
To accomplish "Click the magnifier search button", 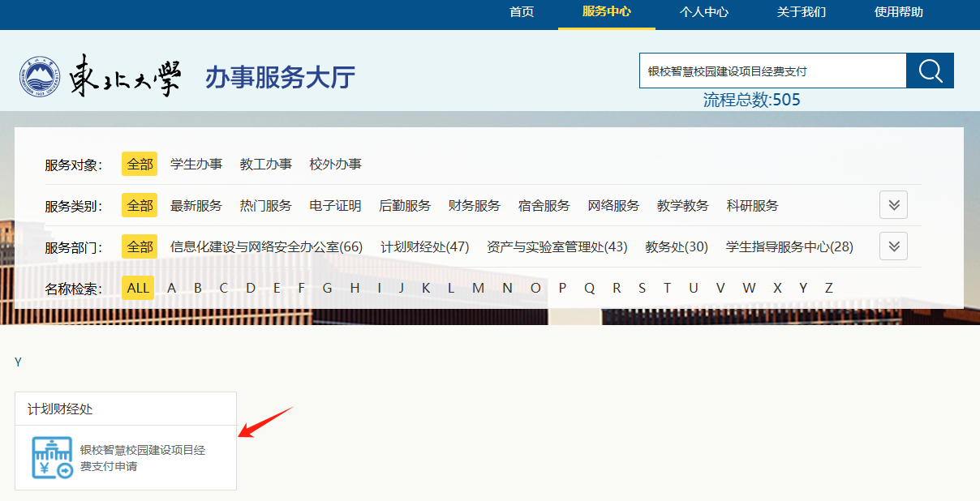I will click(x=930, y=71).
